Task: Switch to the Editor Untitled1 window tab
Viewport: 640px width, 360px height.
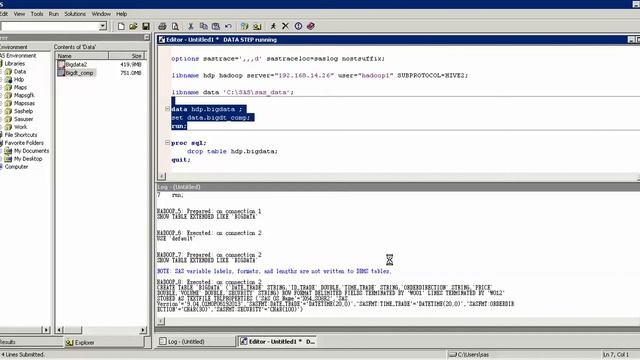Action: pos(278,341)
